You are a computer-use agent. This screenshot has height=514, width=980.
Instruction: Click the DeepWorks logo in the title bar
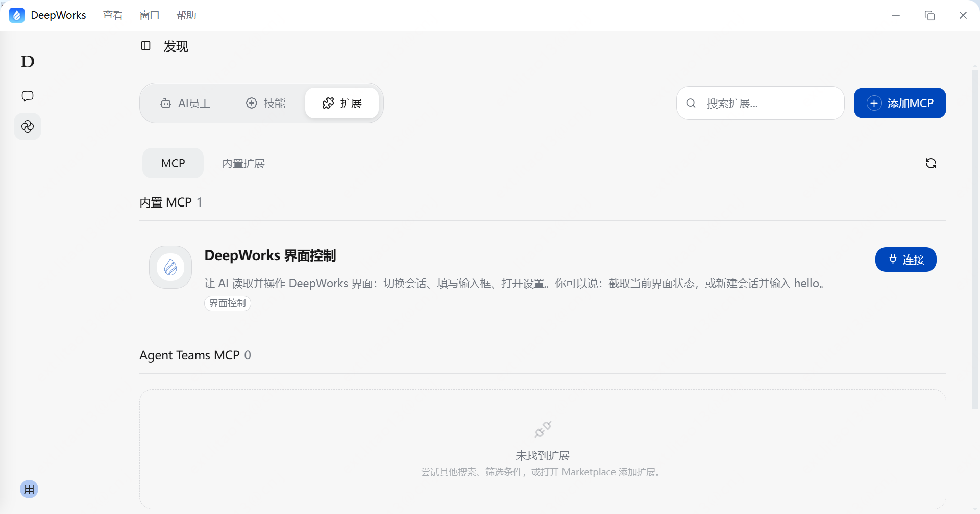(x=17, y=15)
